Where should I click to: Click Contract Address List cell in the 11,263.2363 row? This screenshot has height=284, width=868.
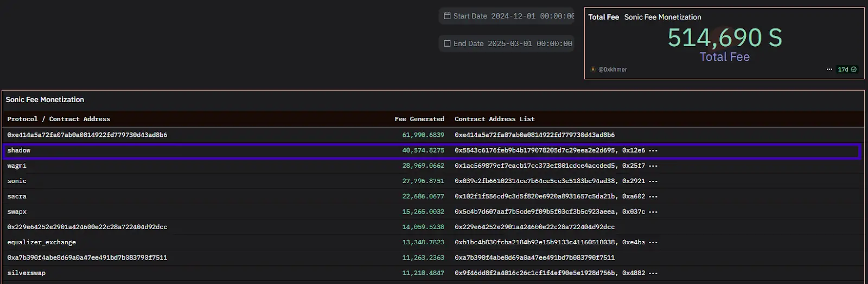click(535, 257)
